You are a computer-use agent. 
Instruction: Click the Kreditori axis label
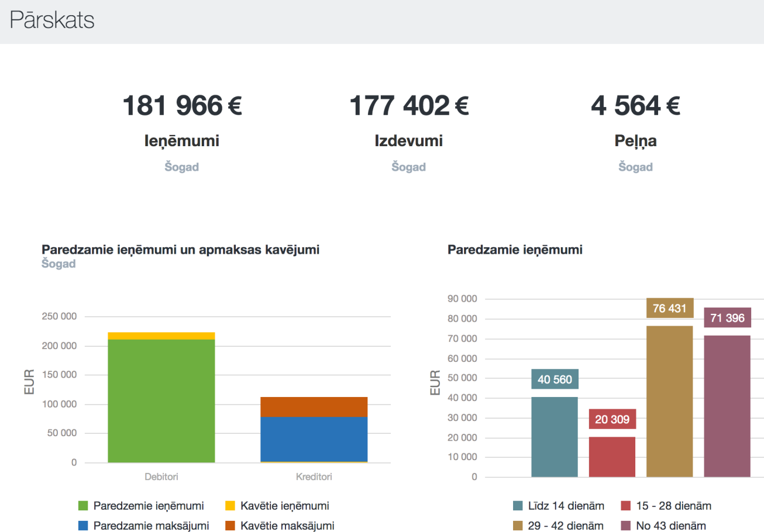coord(314,476)
